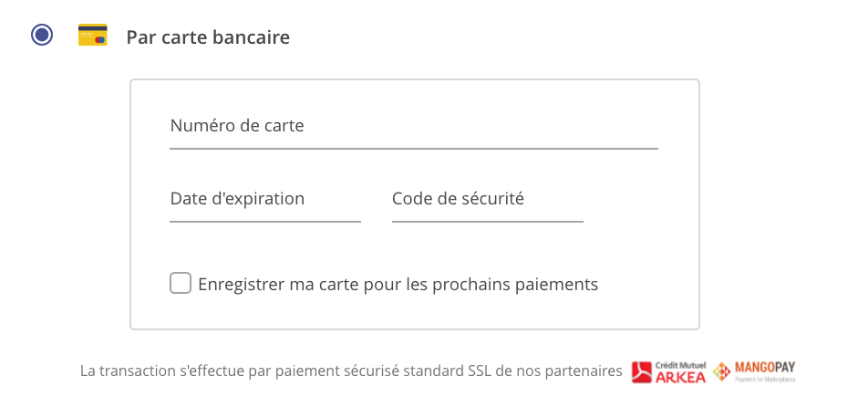Click the yellow credit card icon
The image size is (868, 407).
pyautogui.click(x=93, y=37)
